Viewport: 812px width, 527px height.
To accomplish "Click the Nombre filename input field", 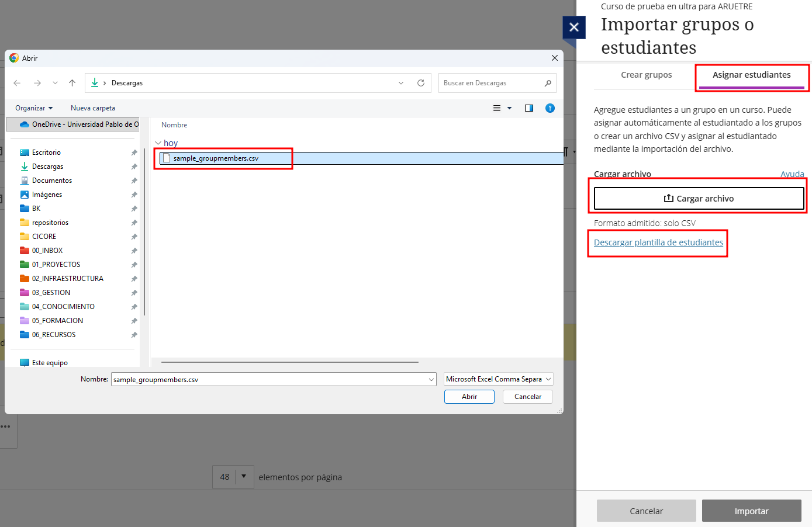I will pyautogui.click(x=269, y=380).
